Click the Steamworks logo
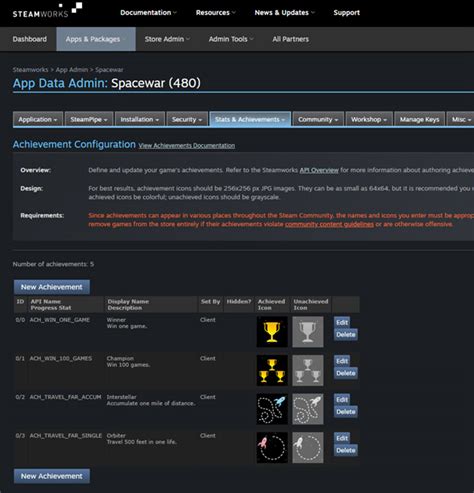Viewport: 474px width, 493px height. tap(47, 10)
